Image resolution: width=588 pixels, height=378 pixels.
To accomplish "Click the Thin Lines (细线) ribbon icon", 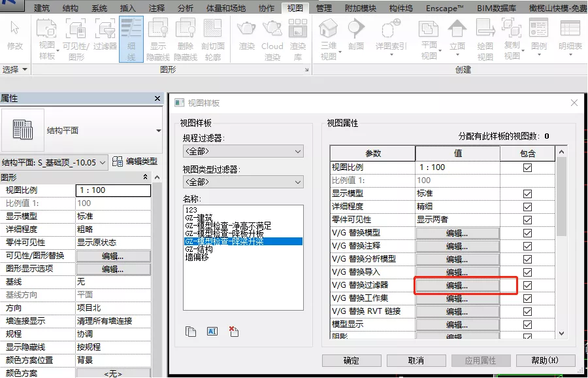I will [131, 39].
